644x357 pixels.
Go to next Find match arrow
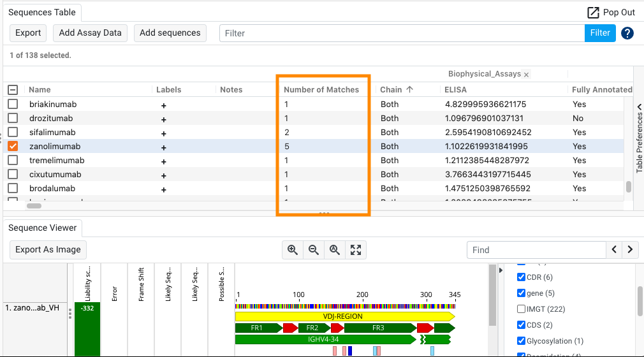point(630,250)
